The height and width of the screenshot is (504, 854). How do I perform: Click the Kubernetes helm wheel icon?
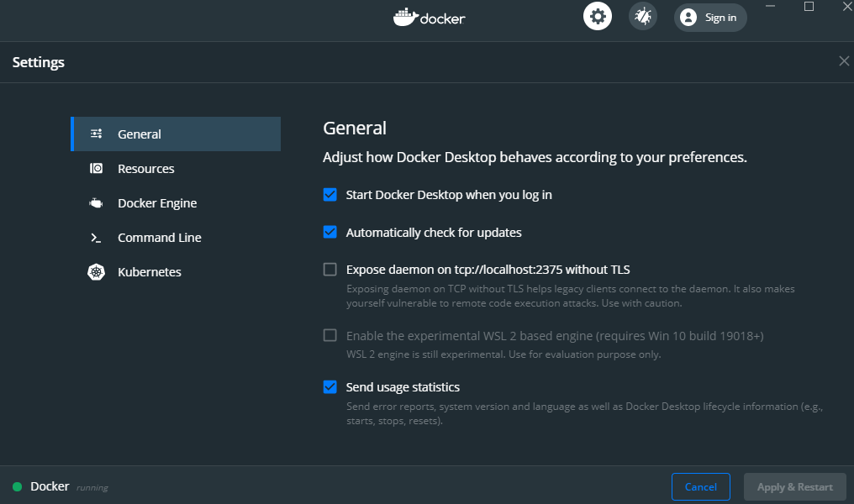pos(97,272)
